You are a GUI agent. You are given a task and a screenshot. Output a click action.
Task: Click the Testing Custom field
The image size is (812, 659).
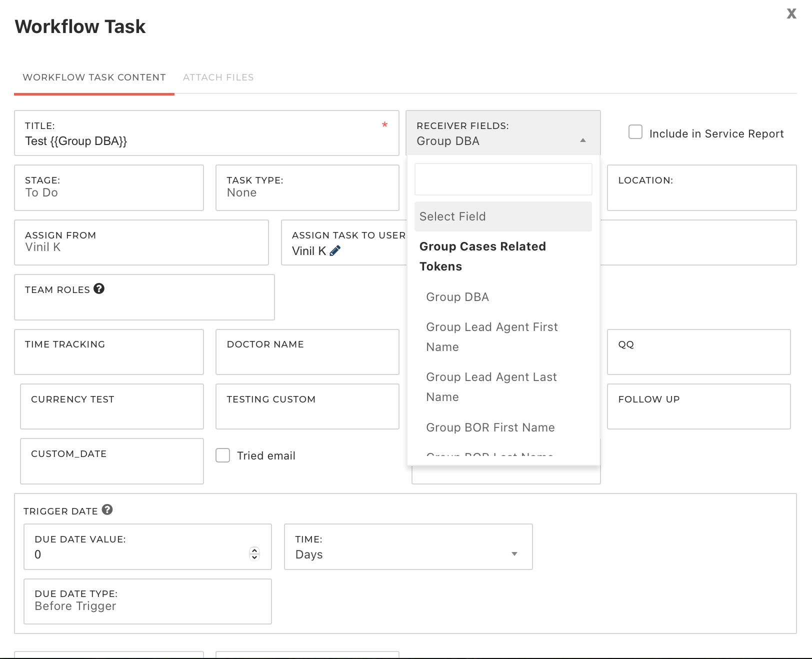pyautogui.click(x=307, y=406)
